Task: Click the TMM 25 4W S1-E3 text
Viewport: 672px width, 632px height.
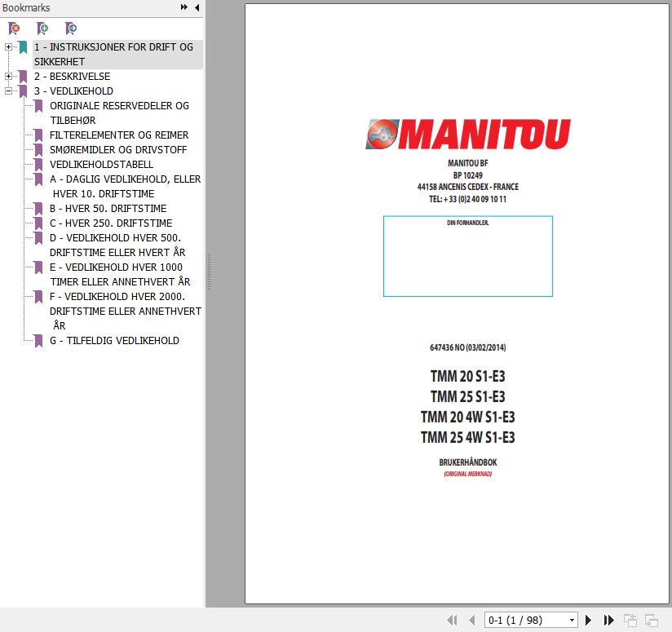Action: pos(467,437)
